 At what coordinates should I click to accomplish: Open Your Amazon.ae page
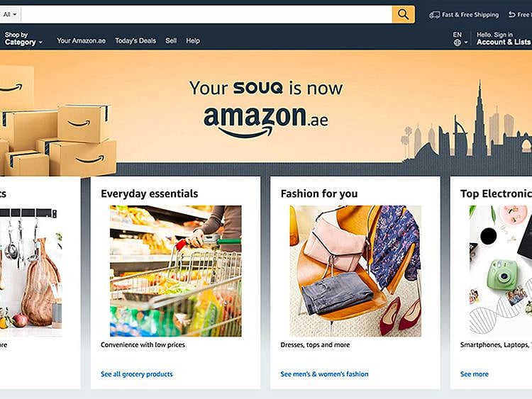click(x=81, y=41)
